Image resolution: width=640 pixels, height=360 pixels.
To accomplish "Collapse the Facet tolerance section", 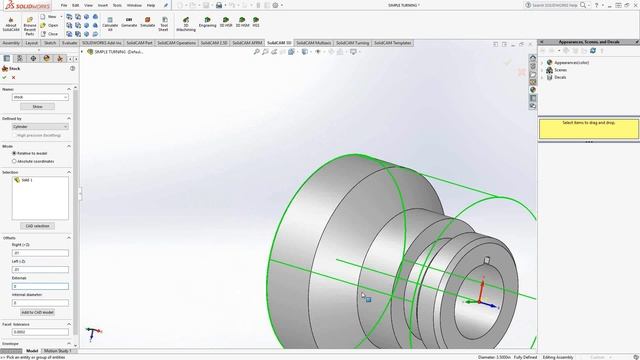I will coord(69,324).
